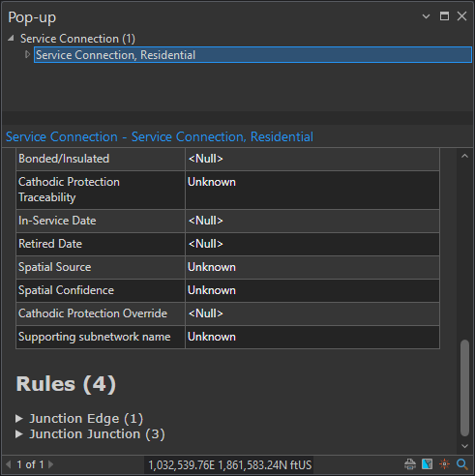The image size is (475, 476).
Task: Click the scroll down arrow of attributes
Action: tap(464, 446)
